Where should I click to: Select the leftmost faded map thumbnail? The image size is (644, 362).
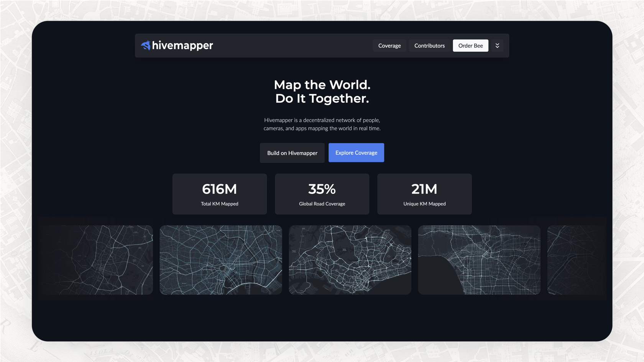pyautogui.click(x=96, y=260)
